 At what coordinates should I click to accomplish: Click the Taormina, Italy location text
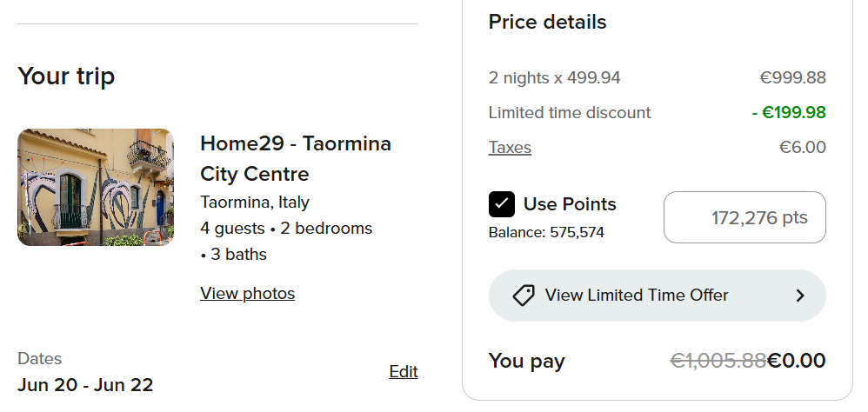pos(255,203)
